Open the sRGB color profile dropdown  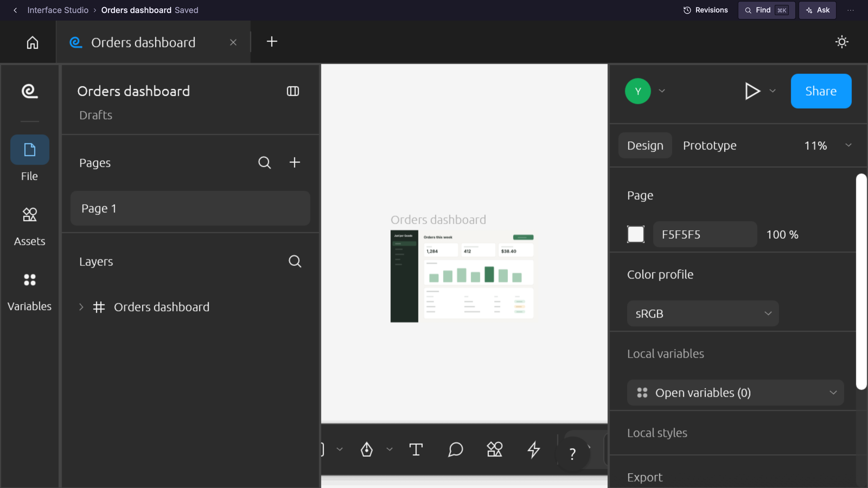pyautogui.click(x=703, y=314)
